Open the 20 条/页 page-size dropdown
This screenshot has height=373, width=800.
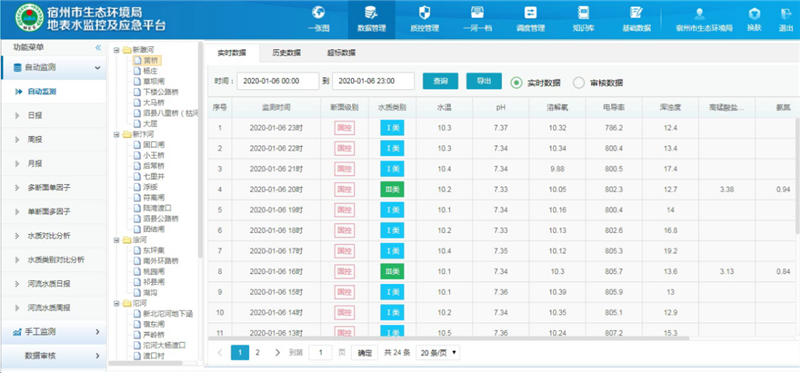click(438, 353)
